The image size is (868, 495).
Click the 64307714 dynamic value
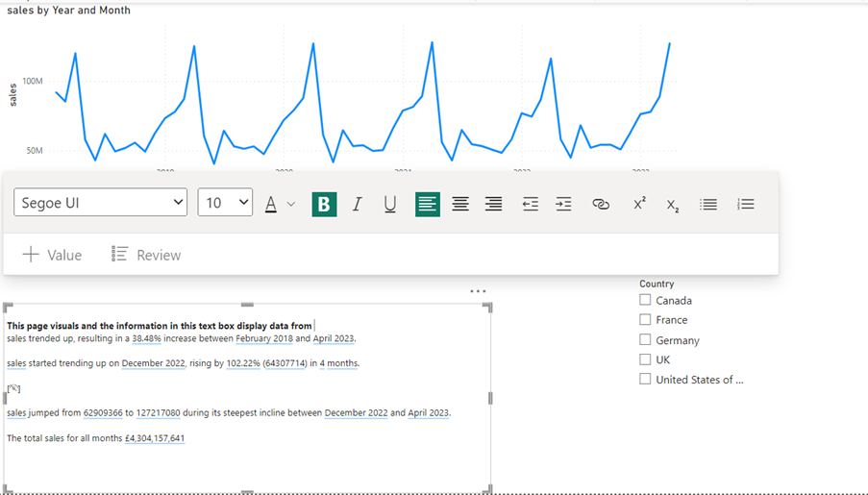[x=285, y=363]
